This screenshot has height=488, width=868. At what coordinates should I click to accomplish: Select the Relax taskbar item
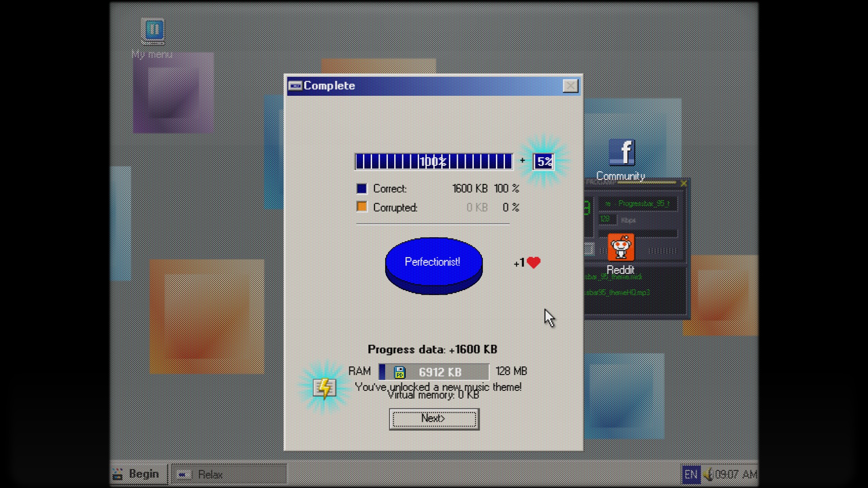tap(229, 474)
